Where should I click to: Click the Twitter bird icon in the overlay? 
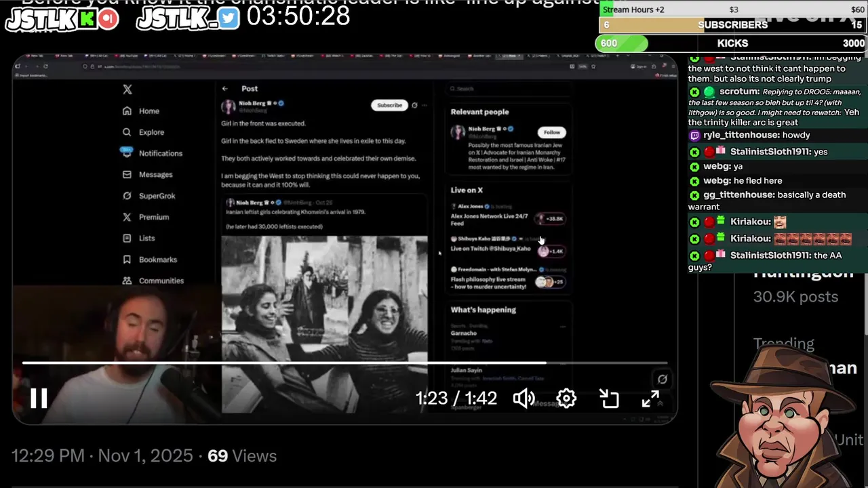pyautogui.click(x=229, y=19)
